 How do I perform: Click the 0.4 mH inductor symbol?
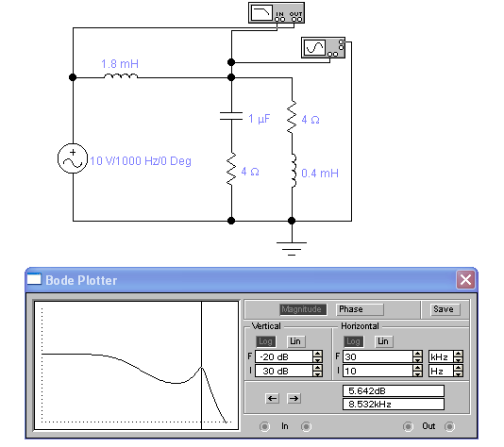[294, 171]
